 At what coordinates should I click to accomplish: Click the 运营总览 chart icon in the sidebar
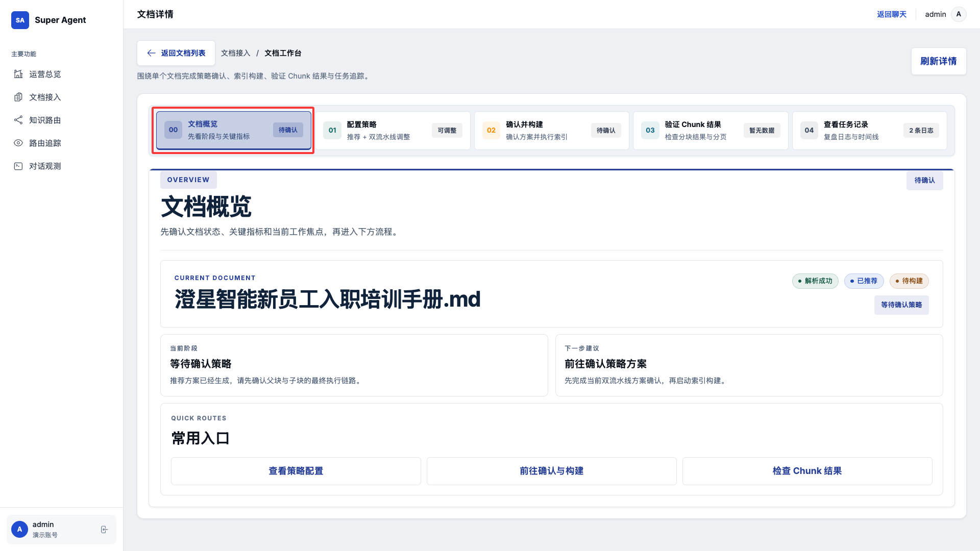click(18, 74)
